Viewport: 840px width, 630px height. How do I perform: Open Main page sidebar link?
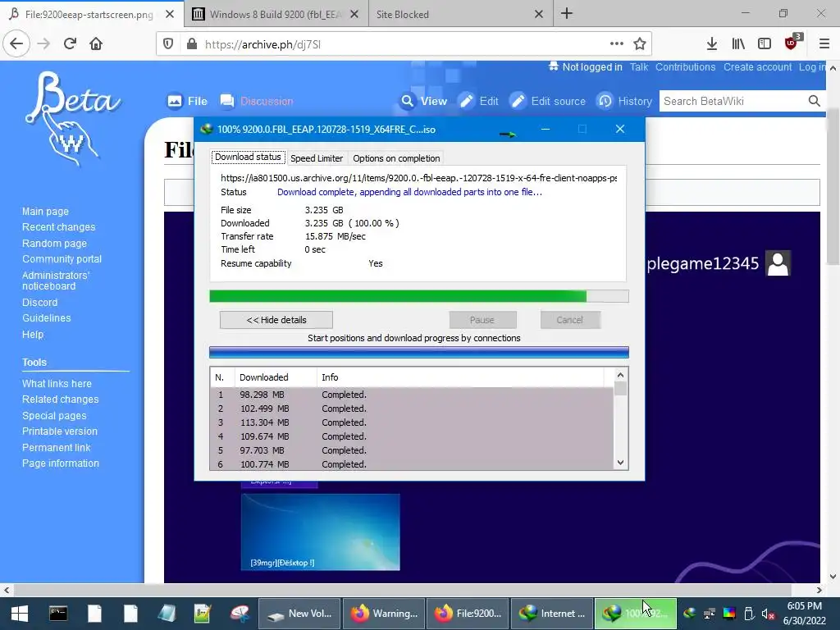[x=45, y=211]
